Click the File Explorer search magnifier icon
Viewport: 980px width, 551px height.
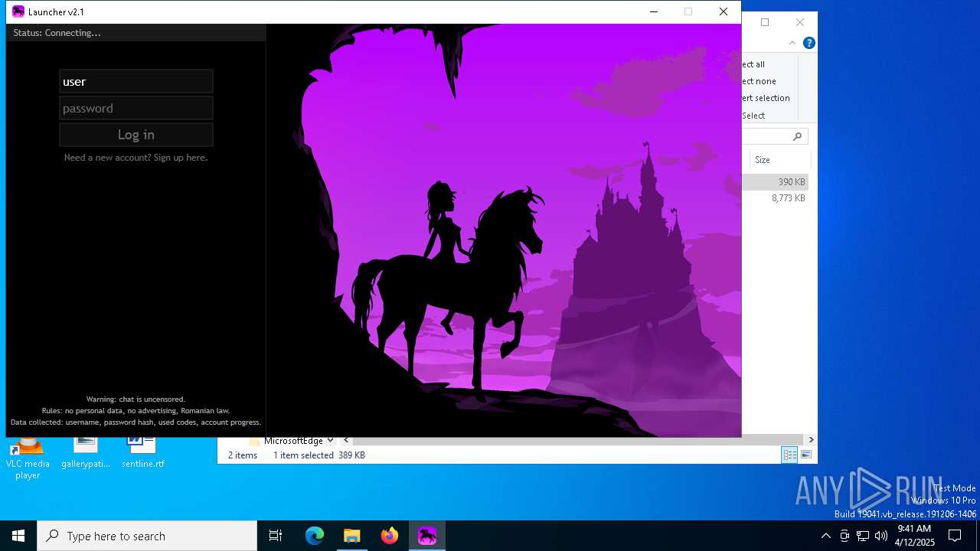pyautogui.click(x=797, y=136)
